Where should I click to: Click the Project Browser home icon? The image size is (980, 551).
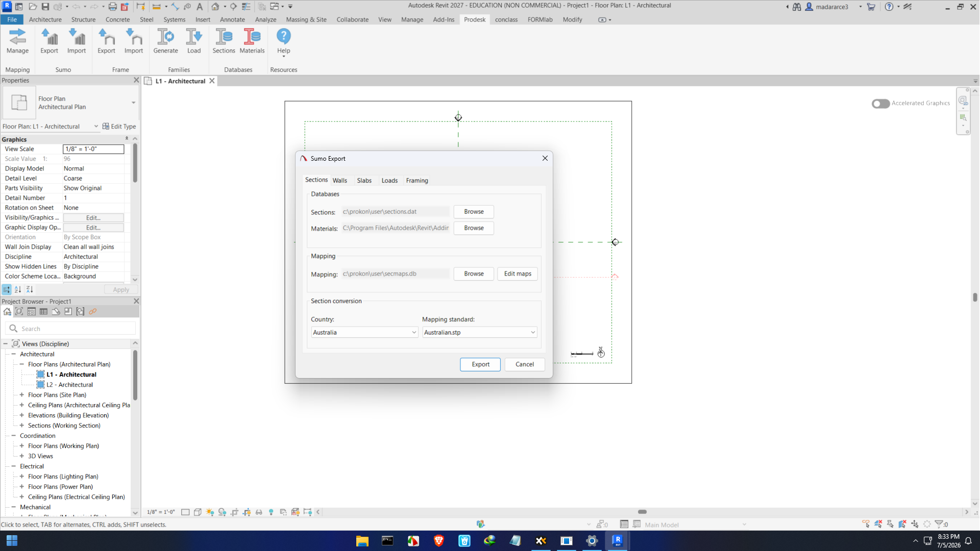coord(7,311)
